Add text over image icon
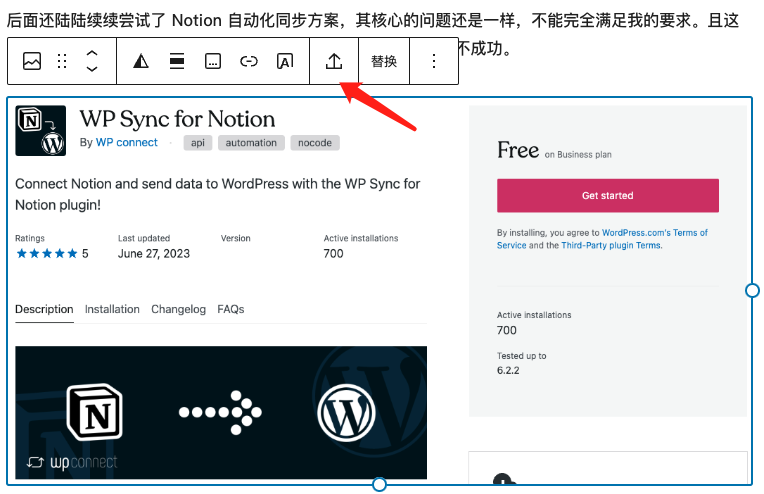This screenshot has height=494, width=764. (285, 61)
